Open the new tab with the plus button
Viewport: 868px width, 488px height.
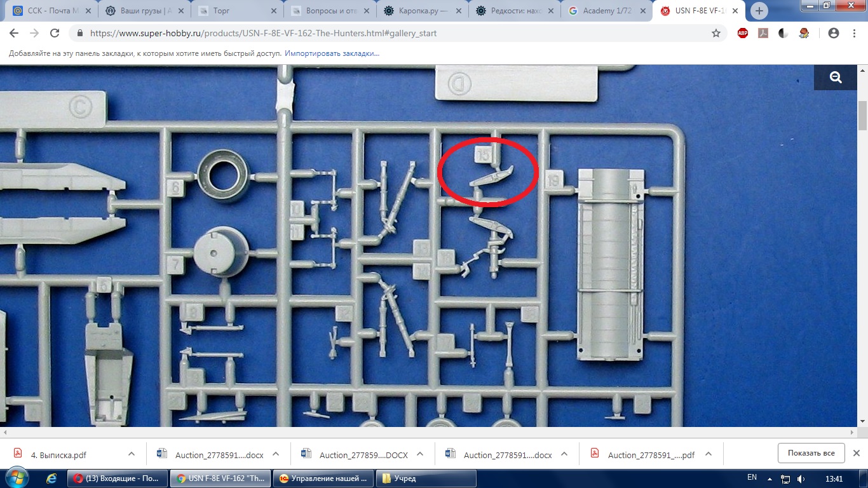pos(759,11)
